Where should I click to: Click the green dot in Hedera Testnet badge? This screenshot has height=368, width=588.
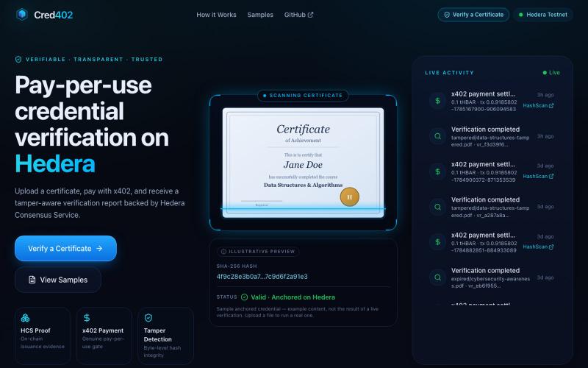click(x=520, y=15)
